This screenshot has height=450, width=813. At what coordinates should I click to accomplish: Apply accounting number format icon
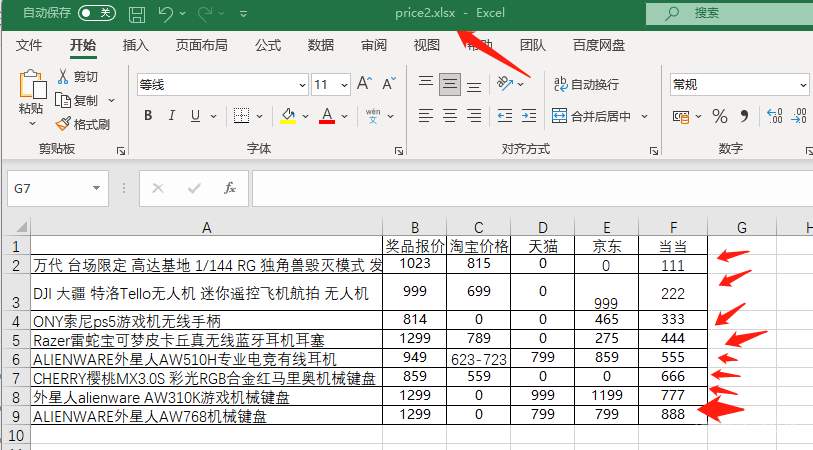click(681, 117)
